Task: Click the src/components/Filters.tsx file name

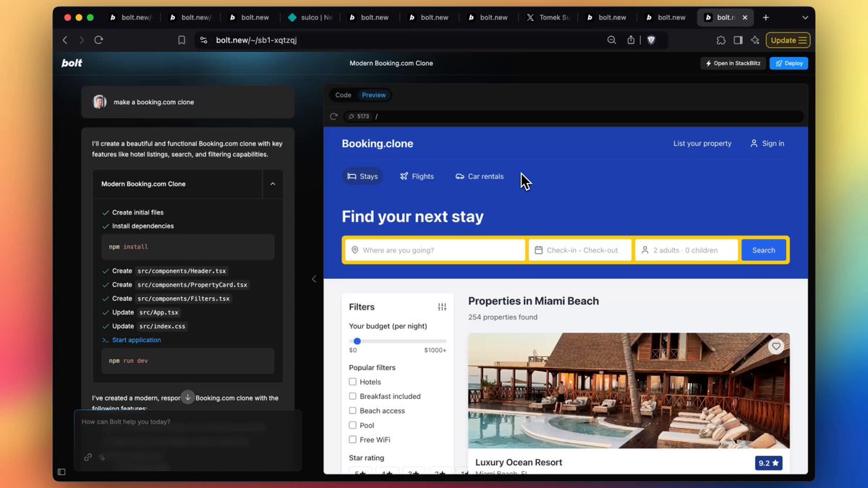Action: 184,299
